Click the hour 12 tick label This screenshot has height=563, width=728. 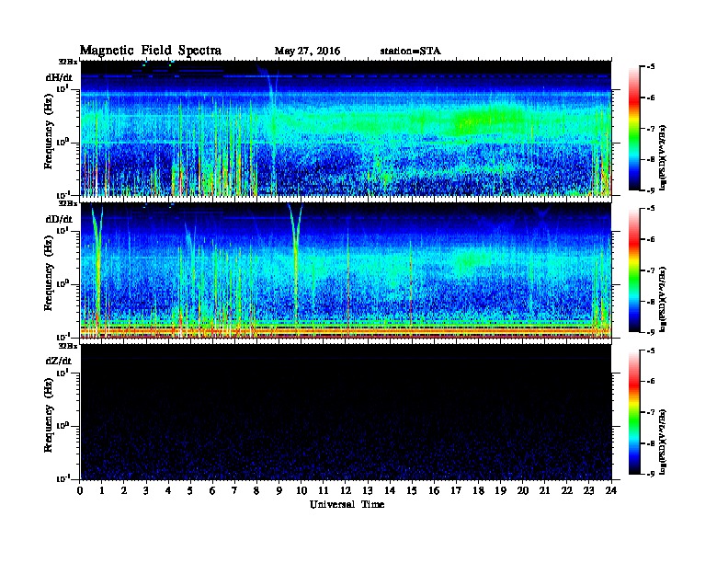point(346,490)
